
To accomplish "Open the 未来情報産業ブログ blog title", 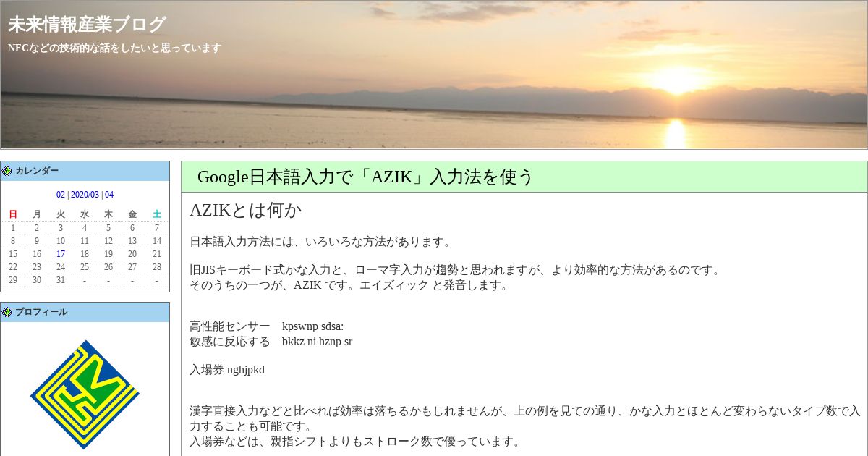I will (87, 25).
